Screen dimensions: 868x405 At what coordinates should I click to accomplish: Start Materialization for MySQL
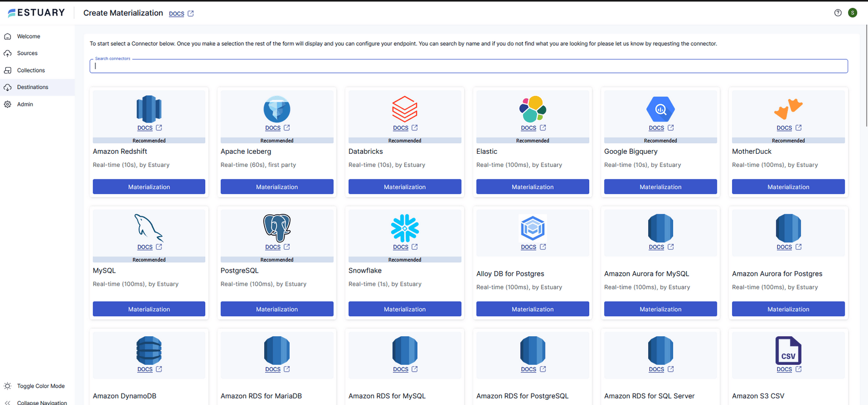point(149,309)
